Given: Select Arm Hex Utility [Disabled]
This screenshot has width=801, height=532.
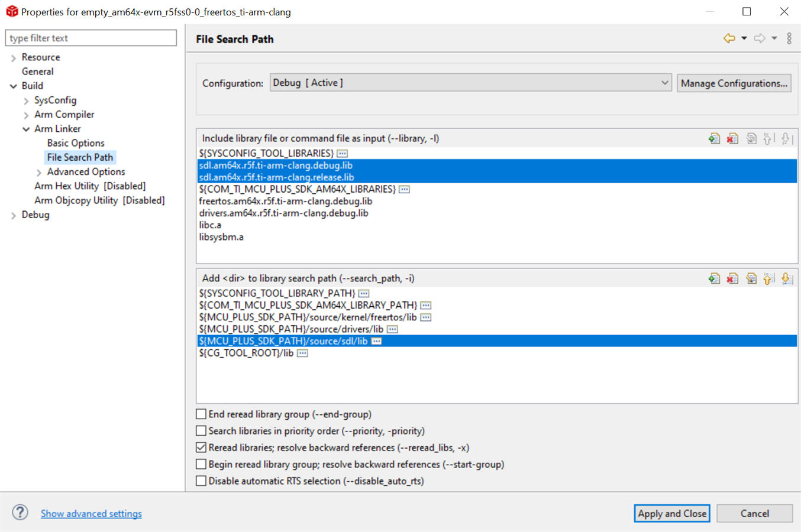Looking at the screenshot, I should [90, 186].
